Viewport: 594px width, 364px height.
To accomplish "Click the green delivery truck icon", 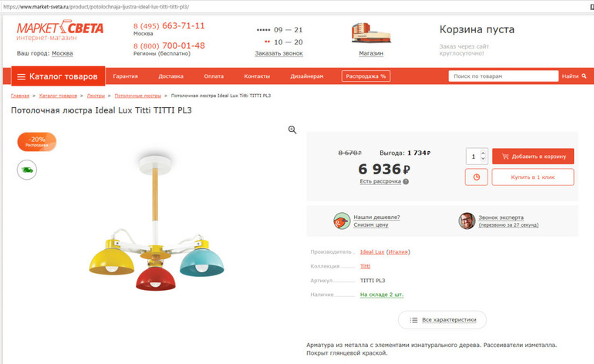I will tap(27, 170).
